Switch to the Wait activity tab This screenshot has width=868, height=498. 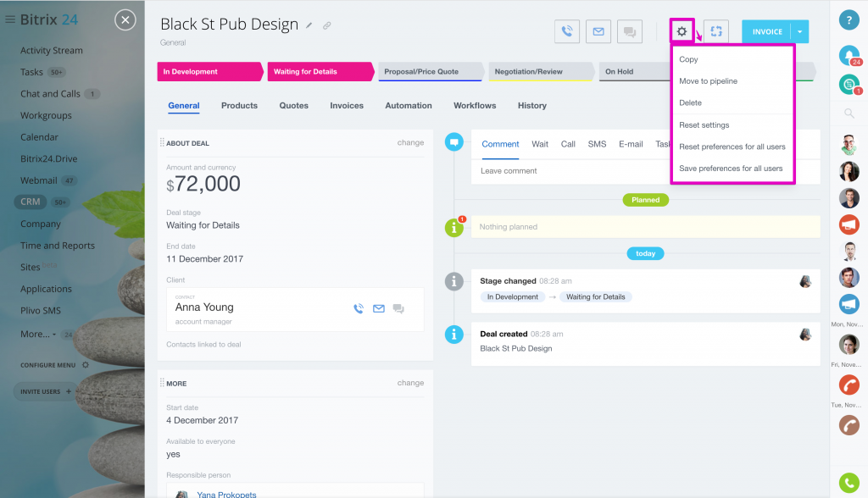(540, 144)
